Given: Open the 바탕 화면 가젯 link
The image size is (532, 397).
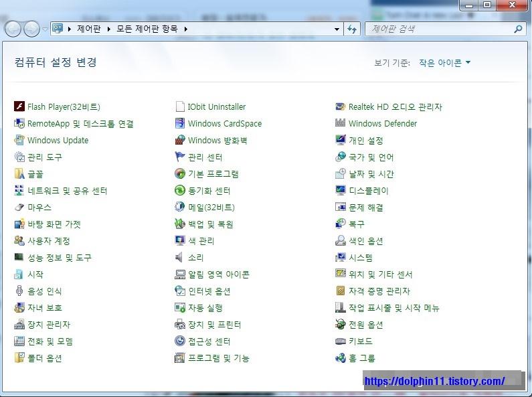Looking at the screenshot, I should pos(54,224).
